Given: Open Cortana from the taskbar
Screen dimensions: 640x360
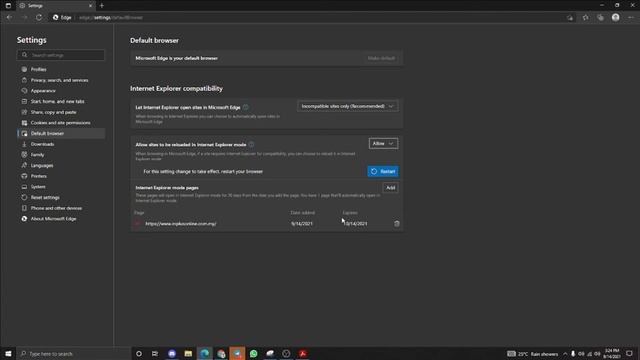Looking at the screenshot, I should pos(139,353).
